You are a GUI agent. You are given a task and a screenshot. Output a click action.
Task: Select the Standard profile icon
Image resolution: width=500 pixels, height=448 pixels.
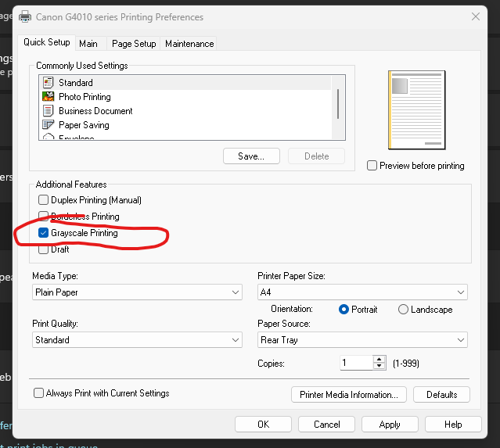[x=49, y=83]
